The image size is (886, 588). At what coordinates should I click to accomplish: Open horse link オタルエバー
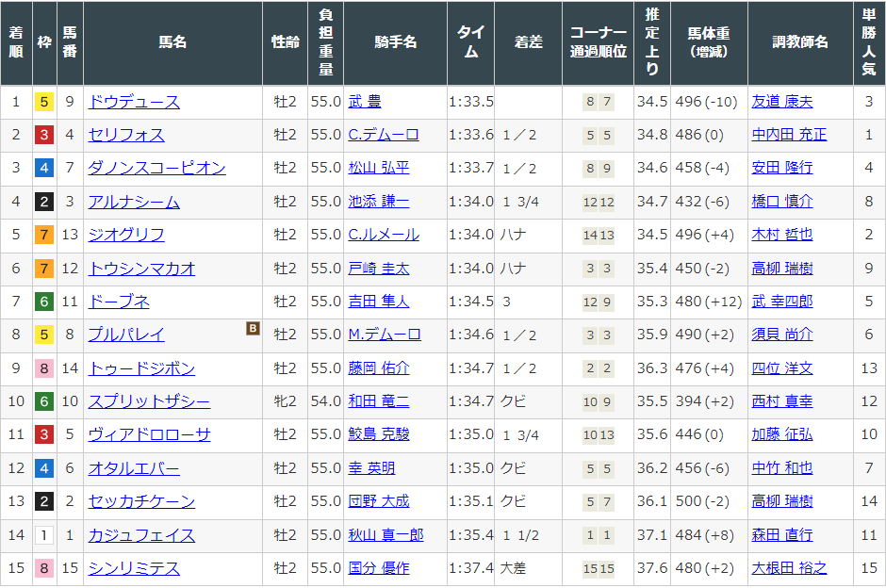pyautogui.click(x=134, y=468)
